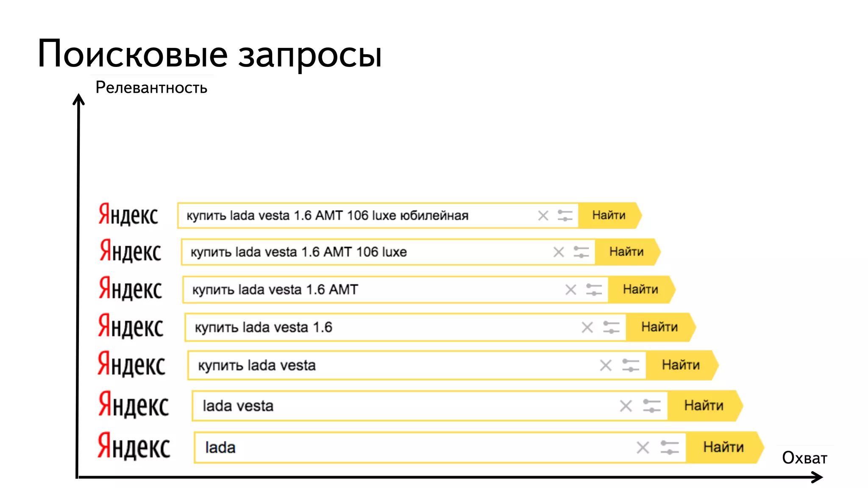The height and width of the screenshot is (488, 868).
Task: Click the Яндекс logo beside the single-word 'lada' query
Action: coord(134,446)
